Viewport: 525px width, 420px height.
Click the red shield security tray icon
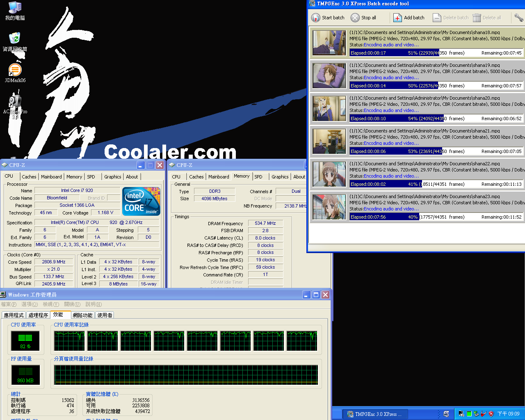(491, 414)
